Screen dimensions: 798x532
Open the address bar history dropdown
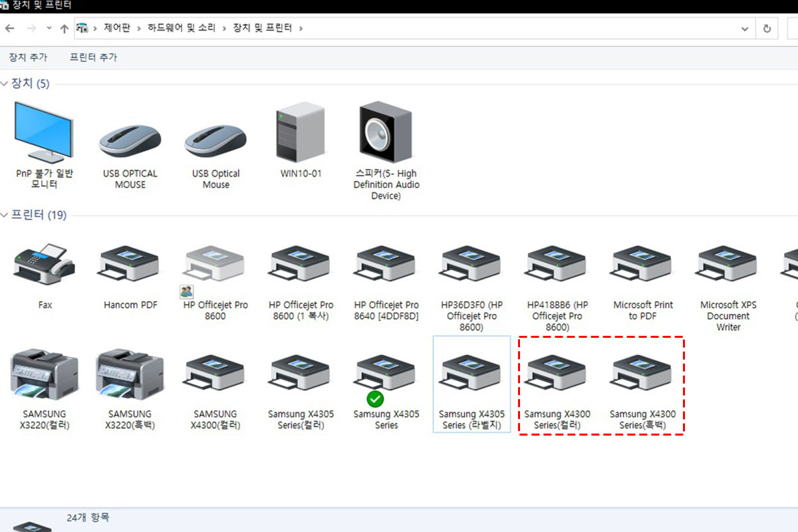coord(745,29)
